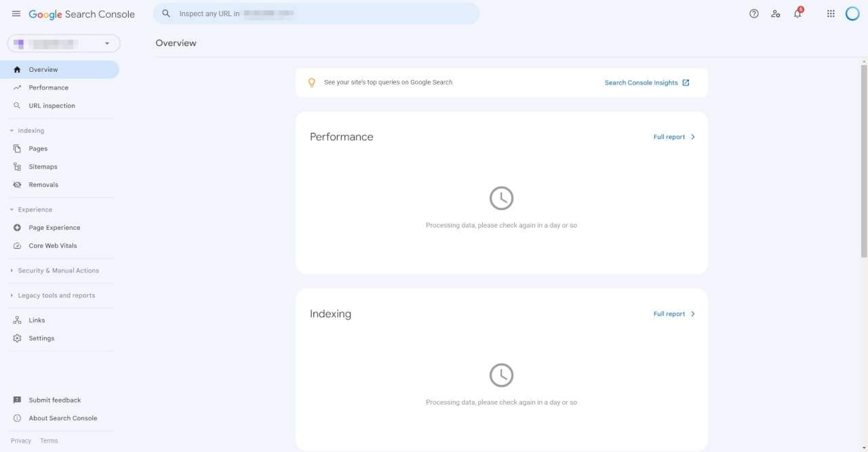Click the Overview home icon
This screenshot has width=868, height=452.
point(17,70)
